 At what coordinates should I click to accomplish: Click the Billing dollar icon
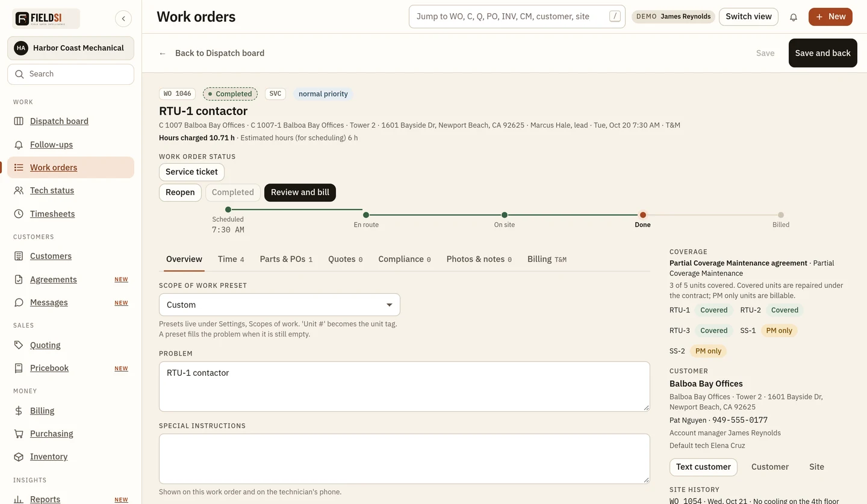pyautogui.click(x=19, y=411)
